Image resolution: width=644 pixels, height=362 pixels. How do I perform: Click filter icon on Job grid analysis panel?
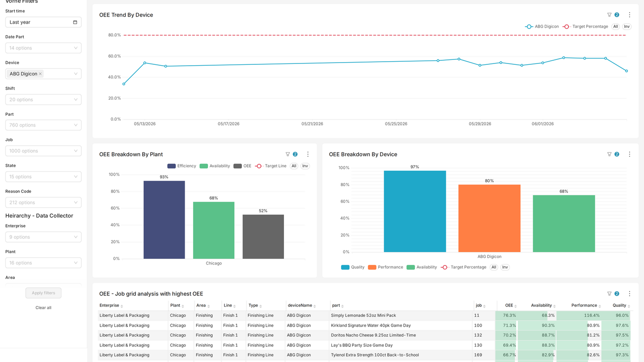point(609,294)
